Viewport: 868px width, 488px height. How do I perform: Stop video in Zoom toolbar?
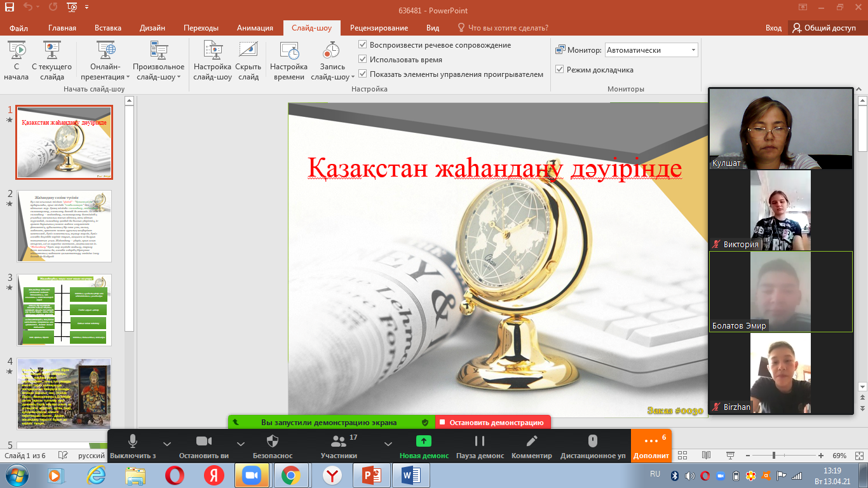(203, 445)
